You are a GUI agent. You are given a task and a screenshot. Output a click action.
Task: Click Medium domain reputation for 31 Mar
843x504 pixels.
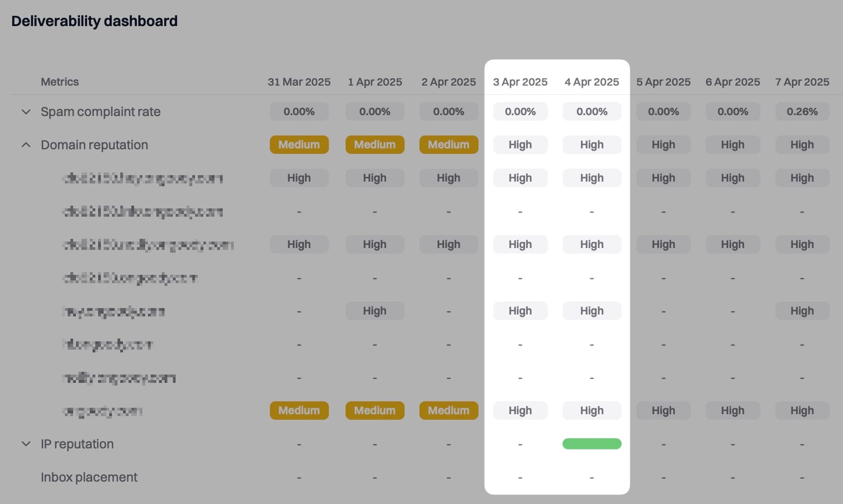[x=299, y=145]
